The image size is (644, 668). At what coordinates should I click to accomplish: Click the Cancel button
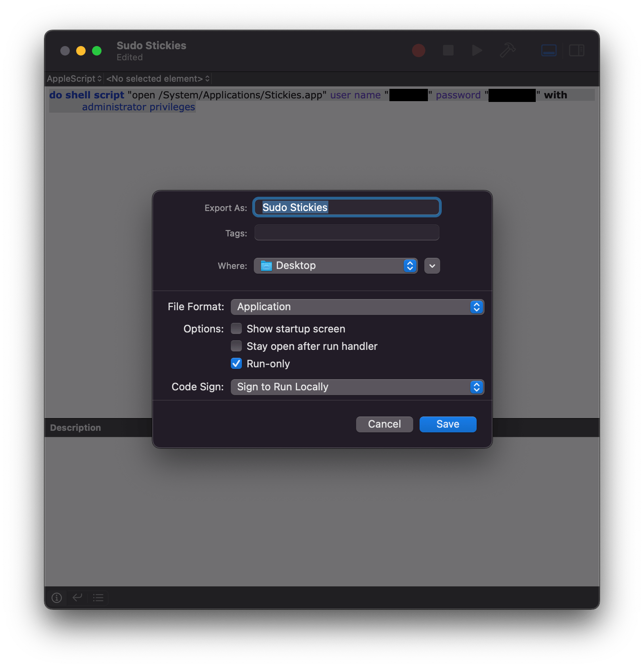click(x=384, y=424)
